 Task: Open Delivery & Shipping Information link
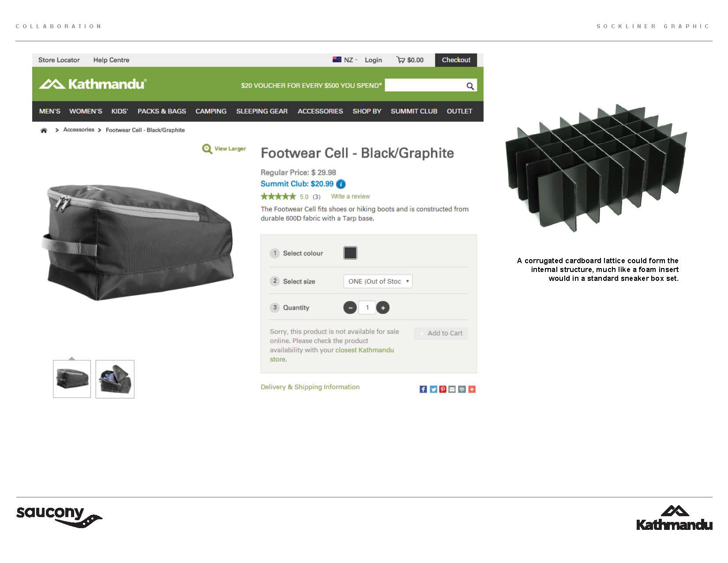(310, 387)
